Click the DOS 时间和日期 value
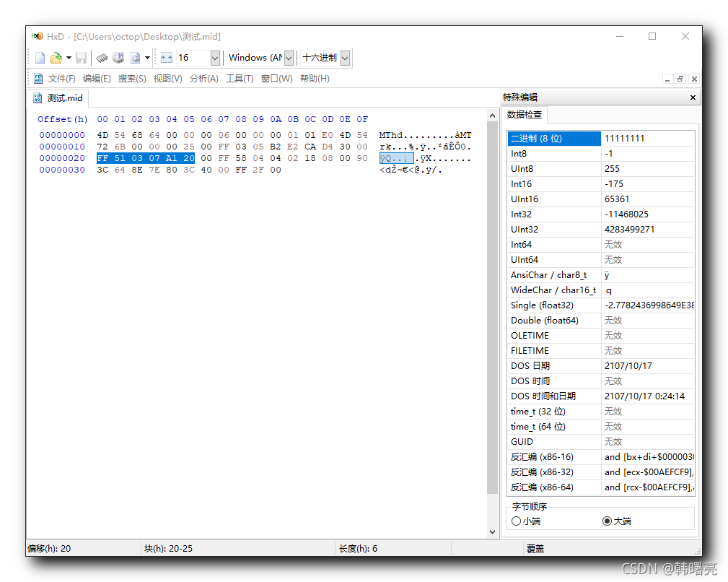728x582 pixels. pyautogui.click(x=644, y=396)
